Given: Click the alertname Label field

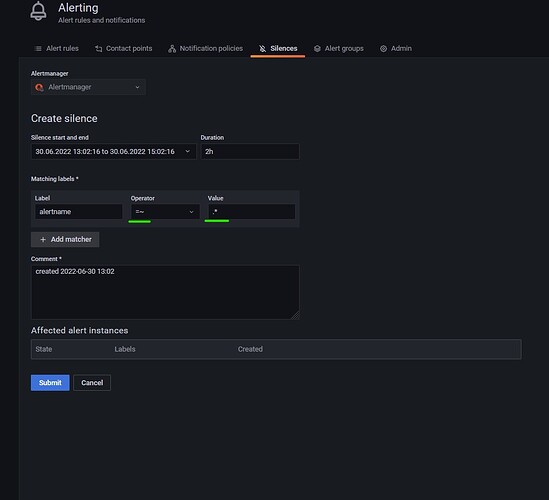Looking at the screenshot, I should (79, 212).
